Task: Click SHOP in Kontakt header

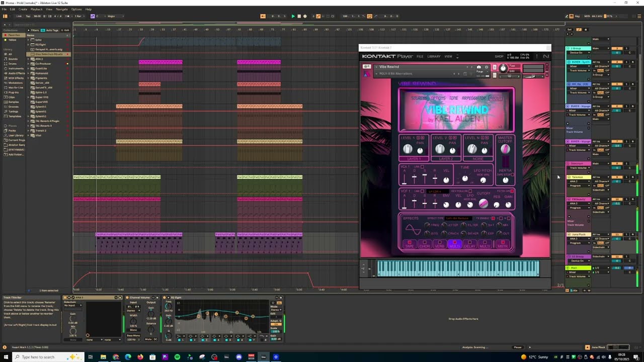Action: (x=499, y=56)
